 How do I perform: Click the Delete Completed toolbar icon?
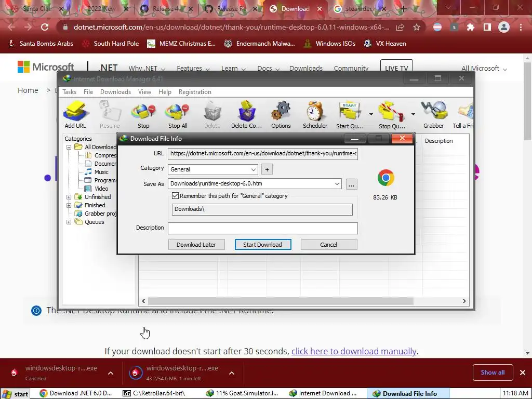click(x=246, y=115)
